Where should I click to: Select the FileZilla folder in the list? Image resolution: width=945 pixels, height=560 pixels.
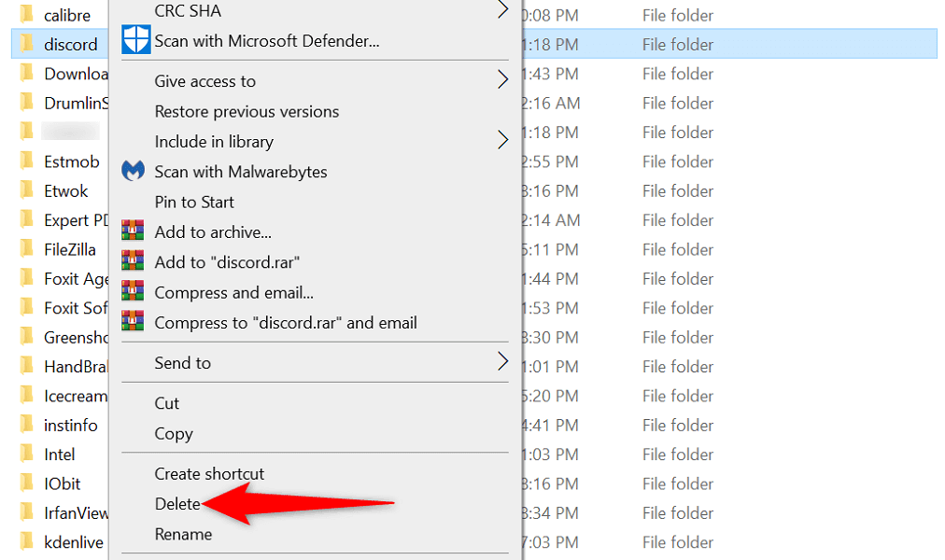(x=69, y=249)
